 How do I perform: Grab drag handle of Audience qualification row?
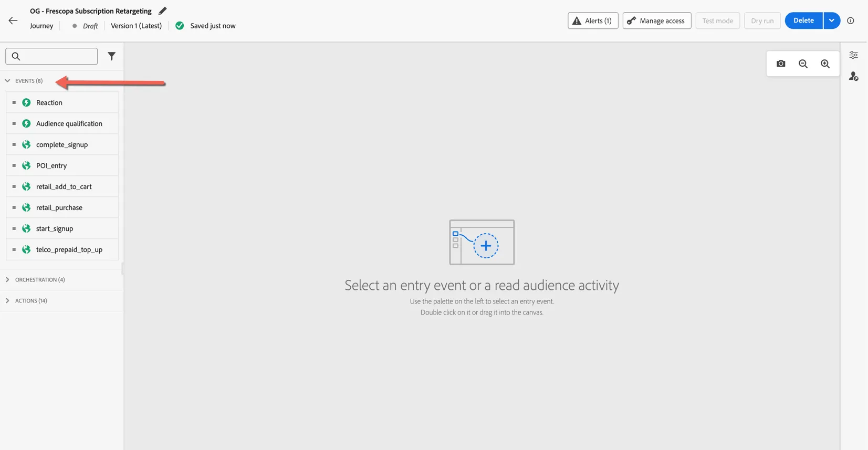point(14,123)
